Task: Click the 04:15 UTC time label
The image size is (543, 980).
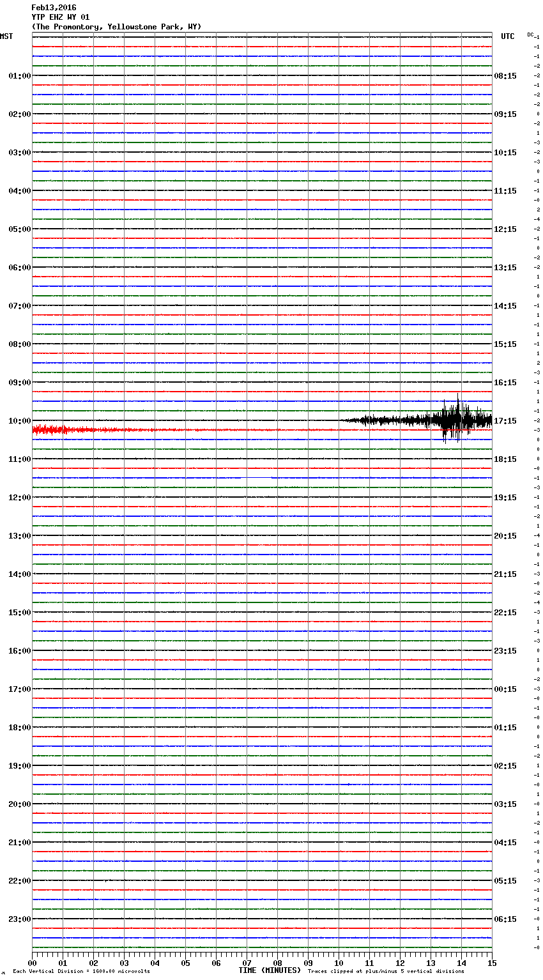Action: (x=505, y=843)
